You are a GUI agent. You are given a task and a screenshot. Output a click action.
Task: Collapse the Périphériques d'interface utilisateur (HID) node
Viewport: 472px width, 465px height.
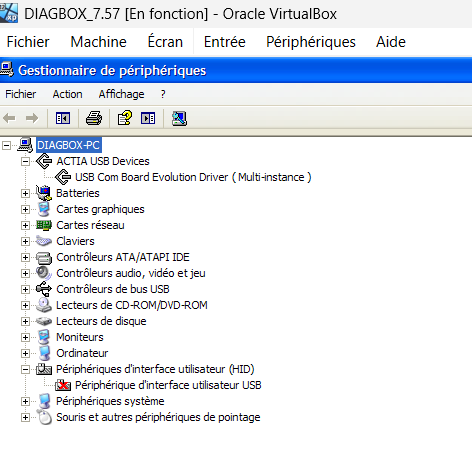tap(25, 369)
